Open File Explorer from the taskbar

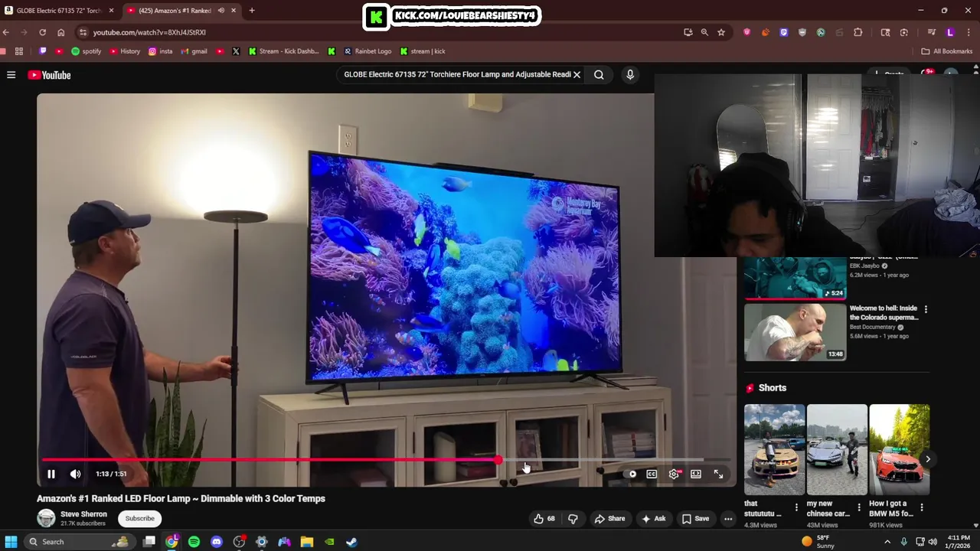(x=307, y=542)
